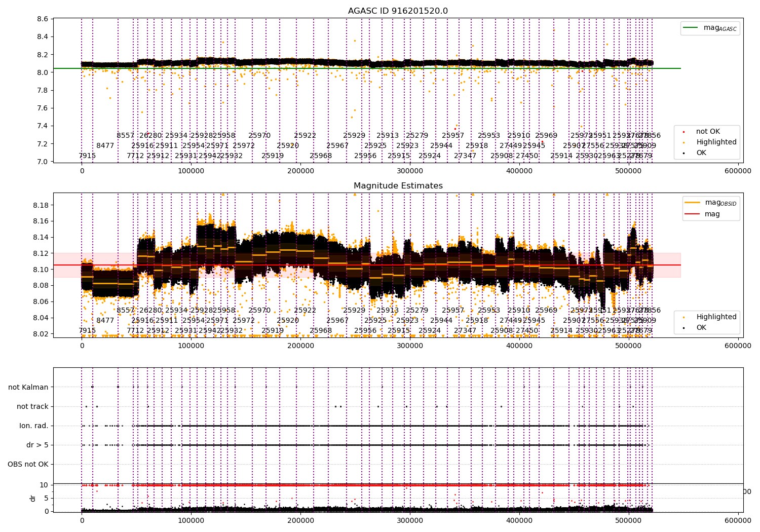Viewport: 760px width, 532px height.
Task: Click obsid label 25922 in the AGASC ID plot
Action: (x=305, y=136)
